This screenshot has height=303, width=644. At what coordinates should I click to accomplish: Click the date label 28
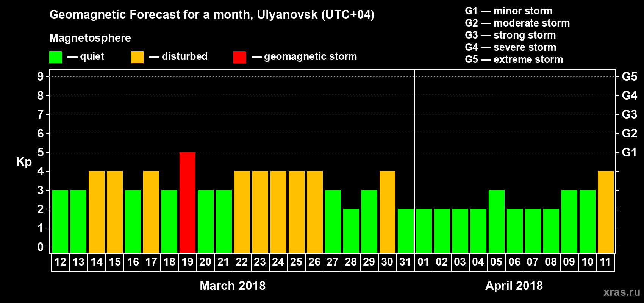pyautogui.click(x=351, y=262)
